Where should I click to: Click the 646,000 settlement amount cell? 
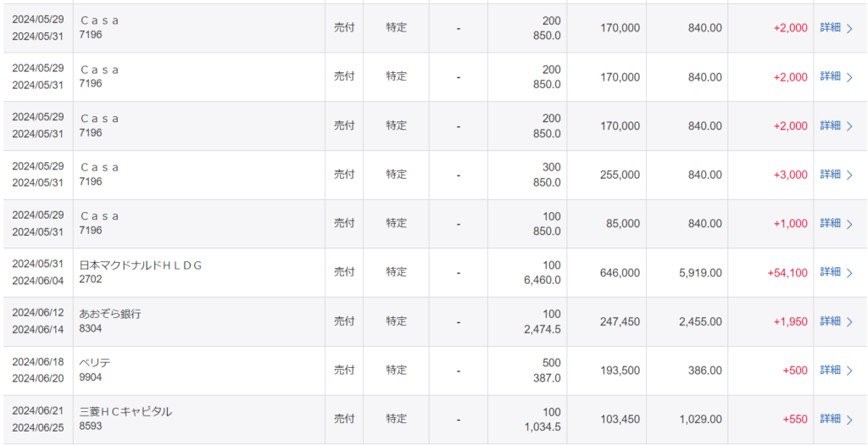pyautogui.click(x=620, y=272)
